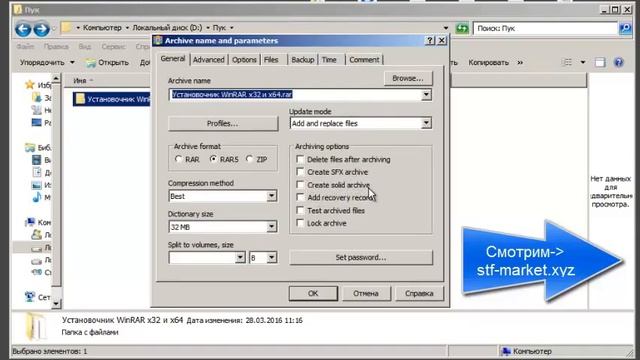Click the Отмена cancel button

click(366, 293)
